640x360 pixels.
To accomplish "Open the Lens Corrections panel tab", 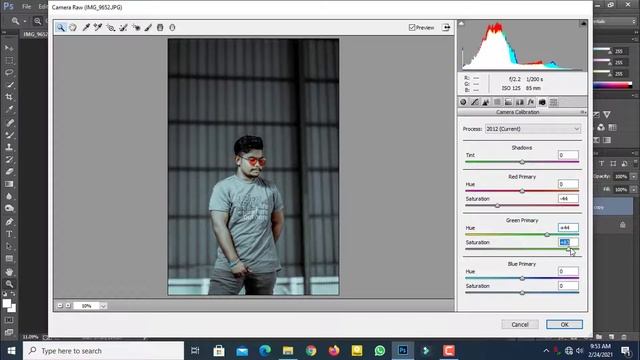I will click(520, 102).
